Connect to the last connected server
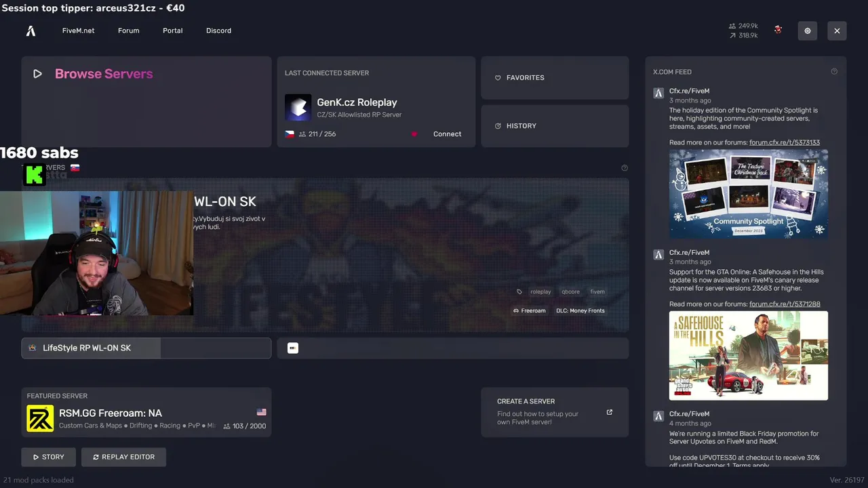868x488 pixels. 447,134
